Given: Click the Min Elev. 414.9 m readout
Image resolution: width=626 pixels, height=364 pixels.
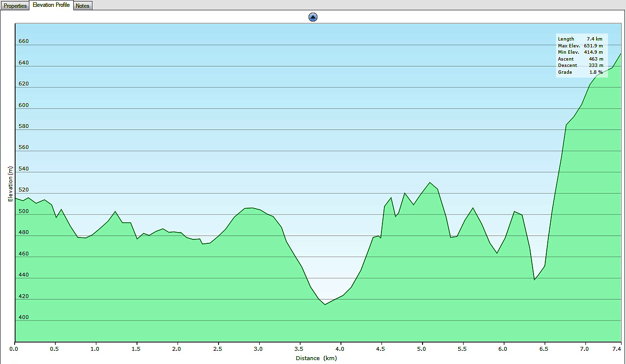Looking at the screenshot, I should [x=581, y=52].
